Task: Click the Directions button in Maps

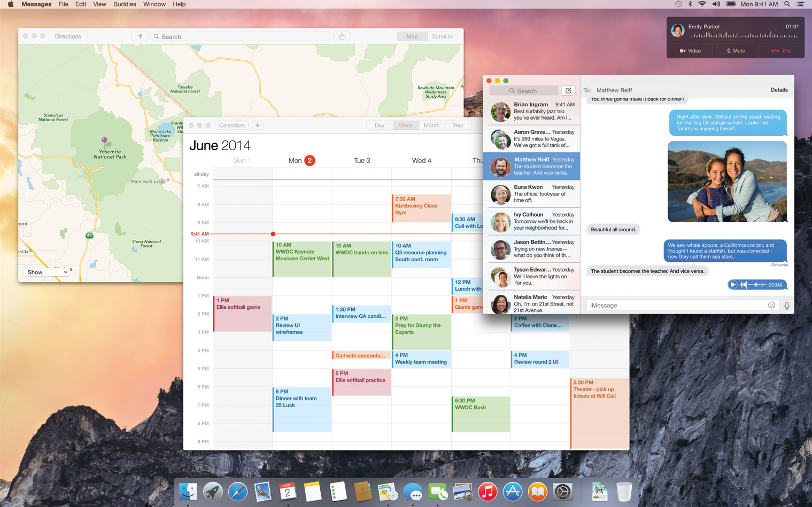Action: coord(68,36)
